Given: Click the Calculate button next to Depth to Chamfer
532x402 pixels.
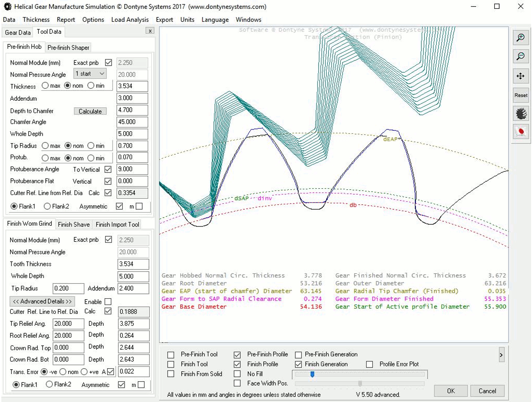Looking at the screenshot, I should [90, 111].
